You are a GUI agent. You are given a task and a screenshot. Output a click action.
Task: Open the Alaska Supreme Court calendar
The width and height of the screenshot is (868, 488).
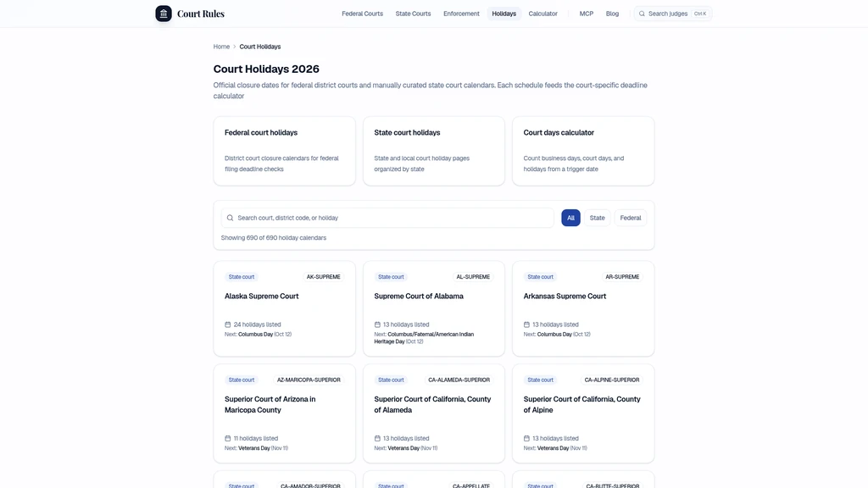pos(285,308)
